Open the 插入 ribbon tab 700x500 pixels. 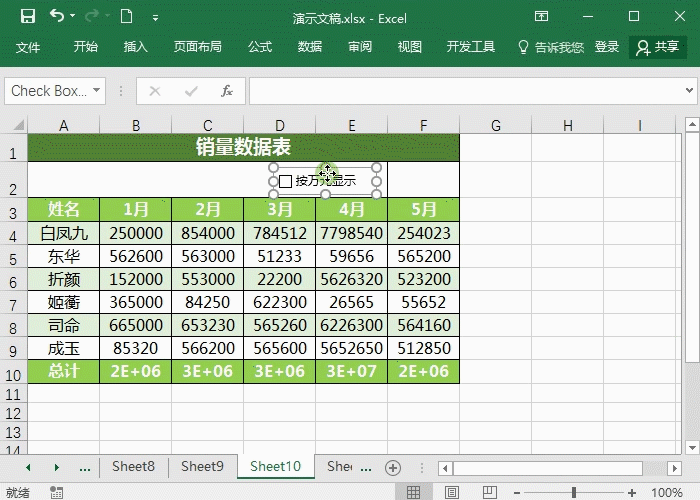click(135, 47)
